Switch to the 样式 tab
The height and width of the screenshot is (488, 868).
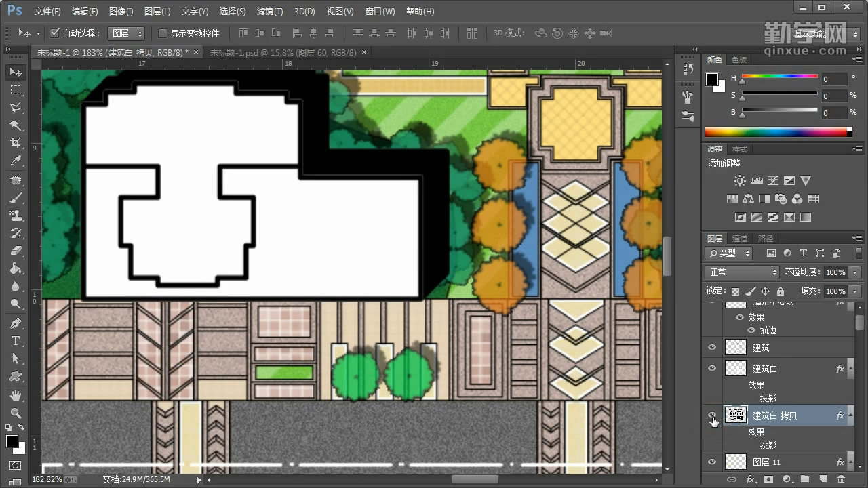[740, 149]
